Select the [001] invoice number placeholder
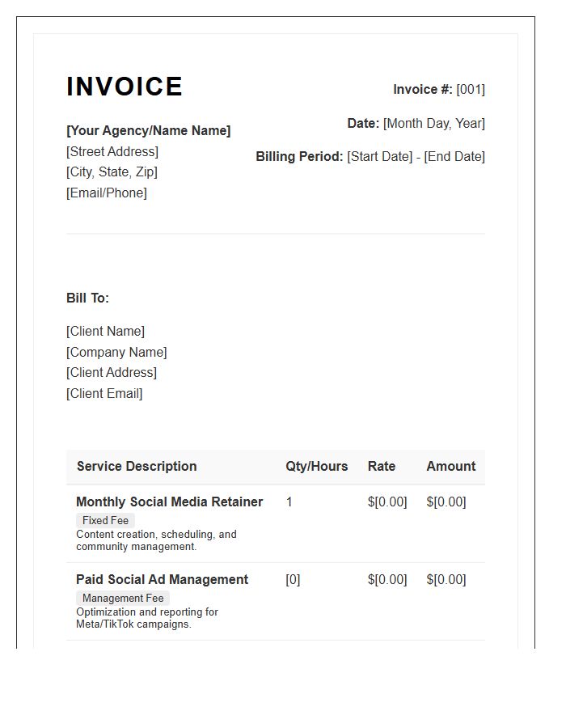The height and width of the screenshot is (728, 566). tap(471, 89)
